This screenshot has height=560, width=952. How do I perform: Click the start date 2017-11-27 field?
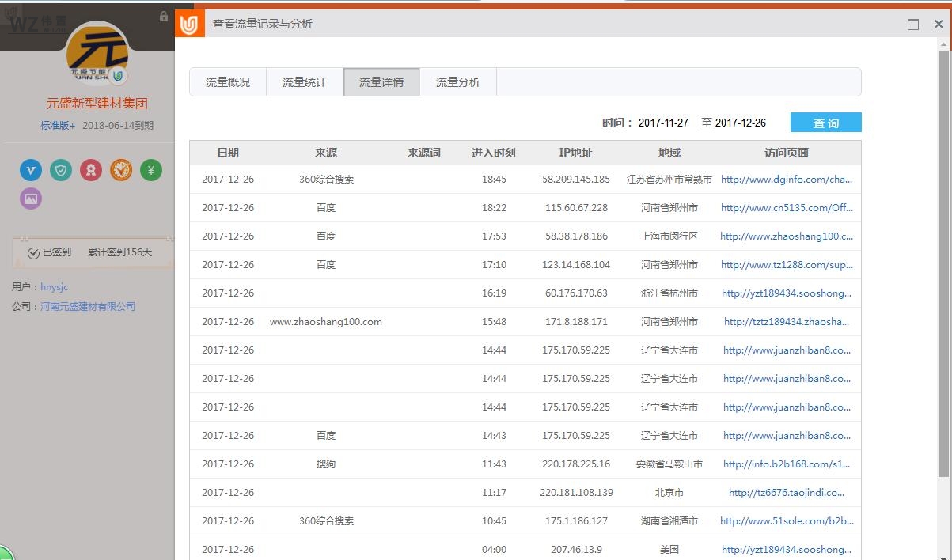(663, 123)
